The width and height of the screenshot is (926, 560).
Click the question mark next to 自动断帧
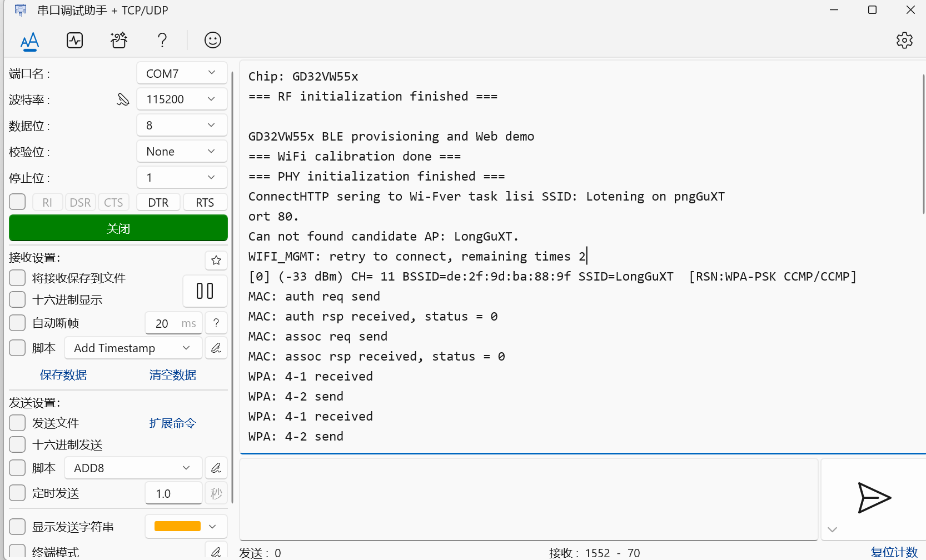(x=216, y=323)
